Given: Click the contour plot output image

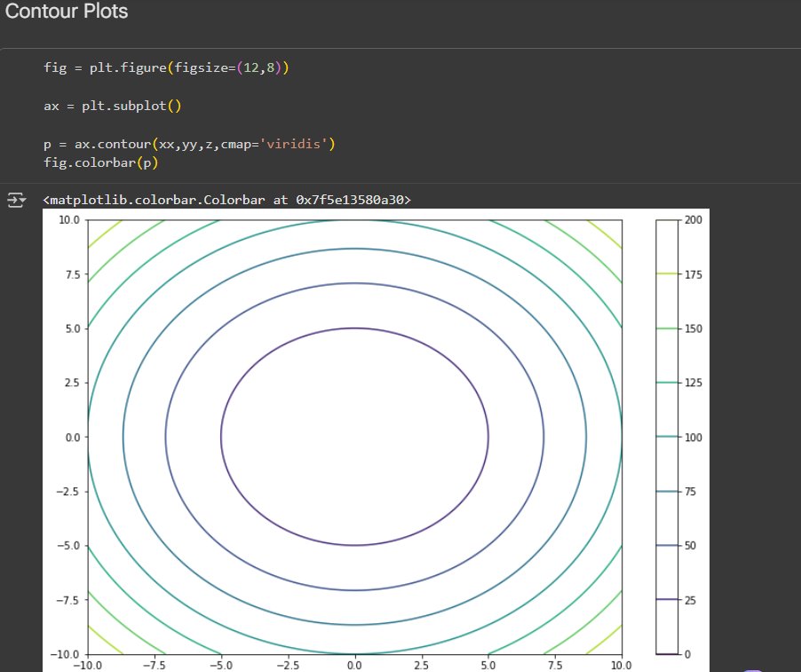Looking at the screenshot, I should click(x=376, y=440).
